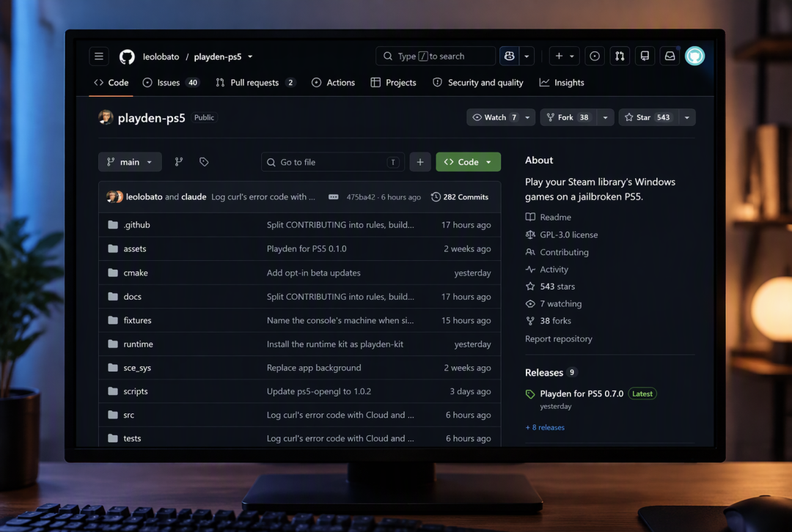Image resolution: width=792 pixels, height=532 pixels.
Task: Expand the repository name dropdown caret
Action: pyautogui.click(x=250, y=56)
